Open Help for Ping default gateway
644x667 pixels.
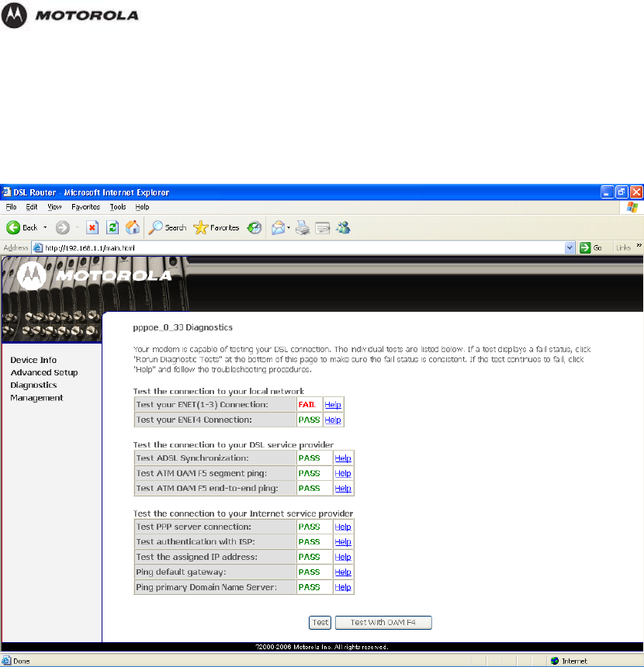tap(343, 572)
